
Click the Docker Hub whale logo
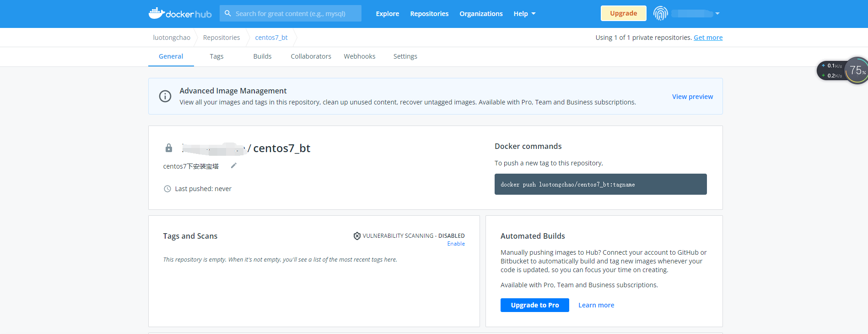180,13
